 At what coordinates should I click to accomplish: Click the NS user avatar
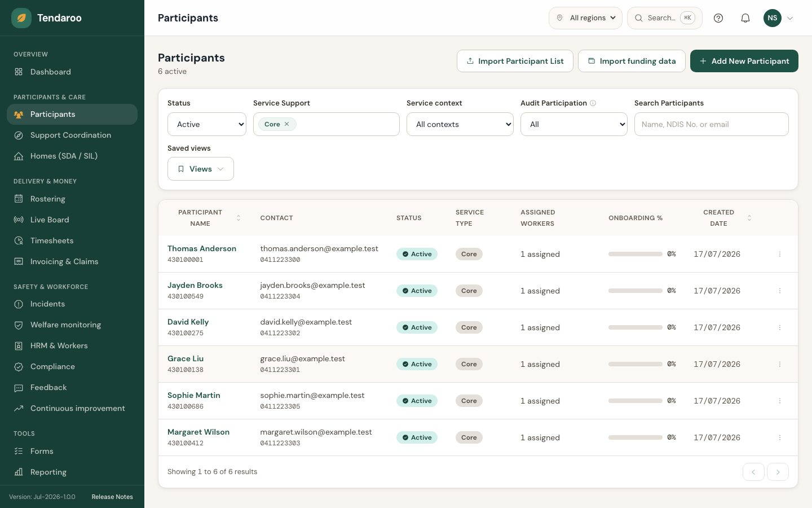pyautogui.click(x=773, y=18)
